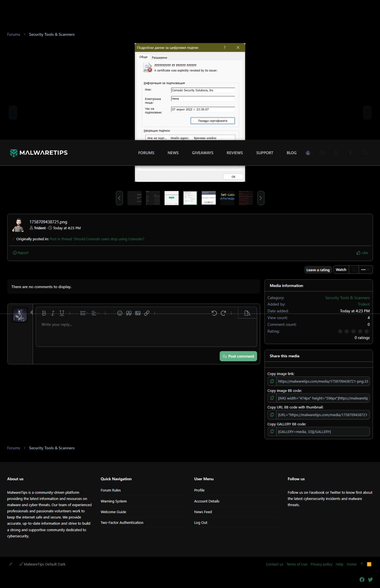Open SUPPORT in the navigation bar
This screenshot has width=380, height=588.
[265, 153]
